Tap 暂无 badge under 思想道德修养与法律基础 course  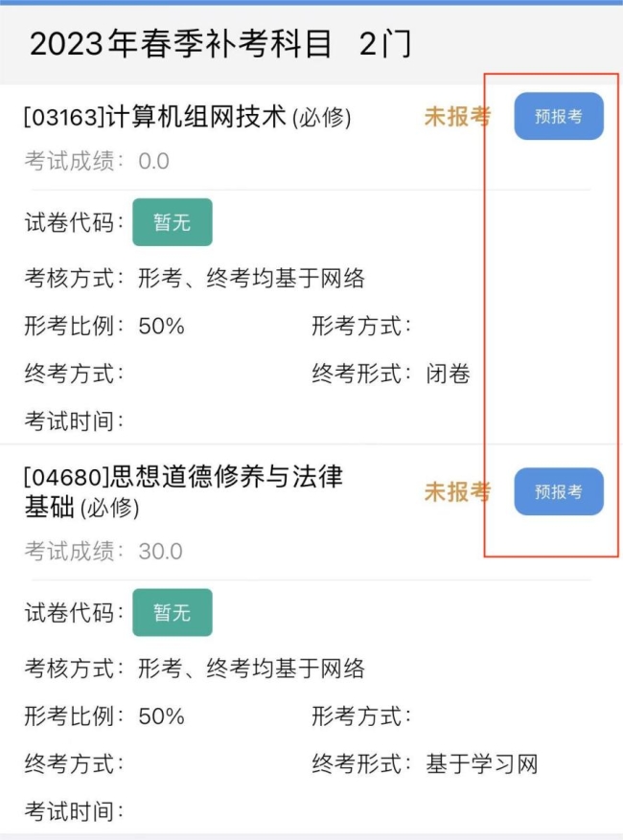click(173, 613)
